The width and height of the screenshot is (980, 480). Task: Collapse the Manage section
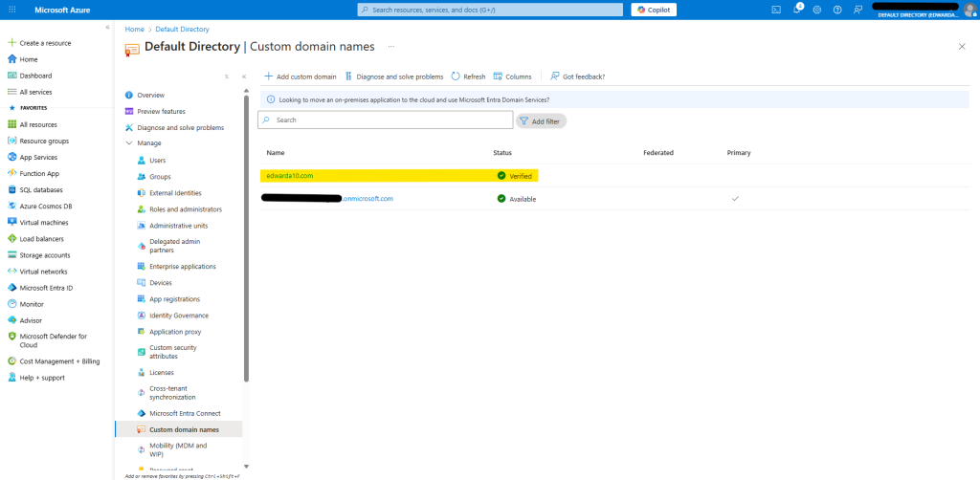point(144,142)
